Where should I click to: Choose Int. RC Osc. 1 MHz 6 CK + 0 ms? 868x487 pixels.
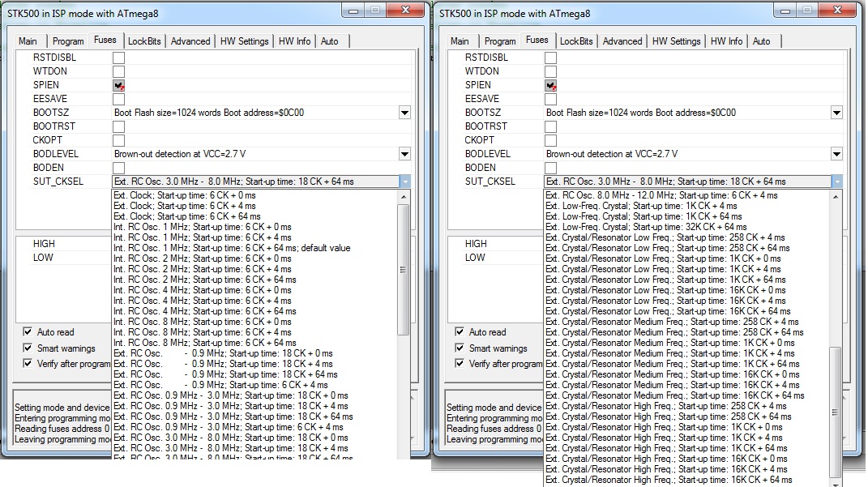pyautogui.click(x=202, y=227)
